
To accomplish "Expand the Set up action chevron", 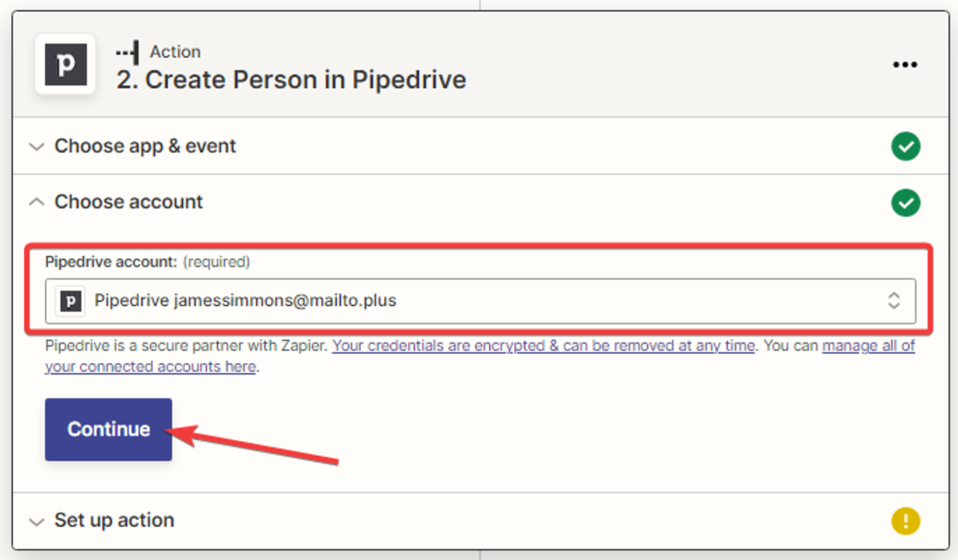I will (x=37, y=521).
